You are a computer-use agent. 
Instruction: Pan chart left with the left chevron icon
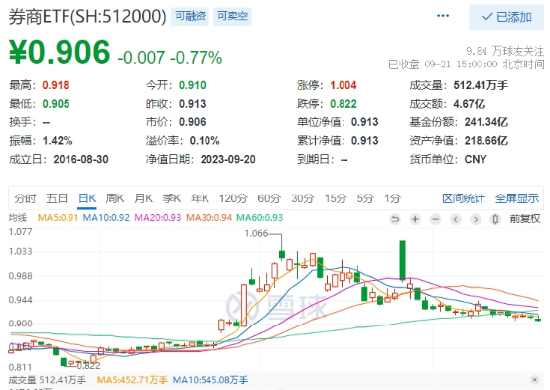[x=456, y=219]
